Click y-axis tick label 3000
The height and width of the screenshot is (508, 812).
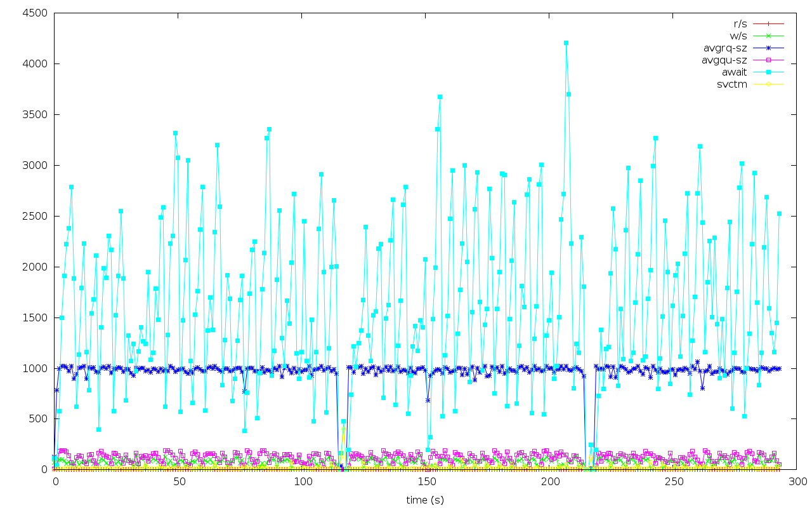click(36, 165)
